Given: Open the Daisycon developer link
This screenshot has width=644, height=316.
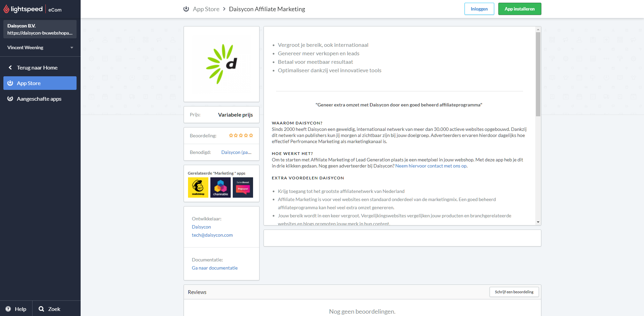Looking at the screenshot, I should point(201,227).
